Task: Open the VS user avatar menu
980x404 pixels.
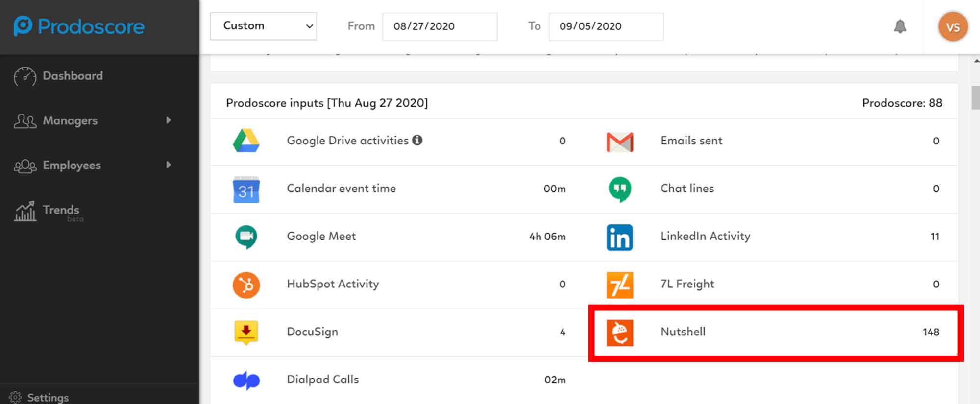Action: pos(953,26)
